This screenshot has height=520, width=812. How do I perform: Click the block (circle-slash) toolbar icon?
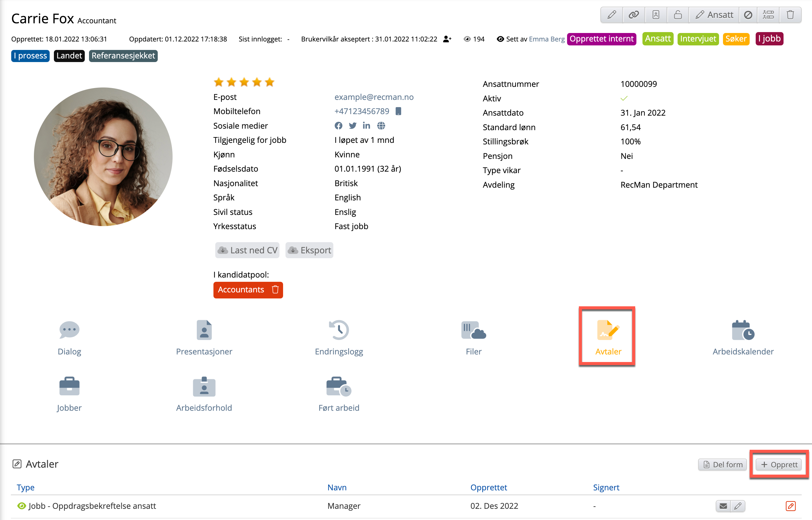[748, 15]
